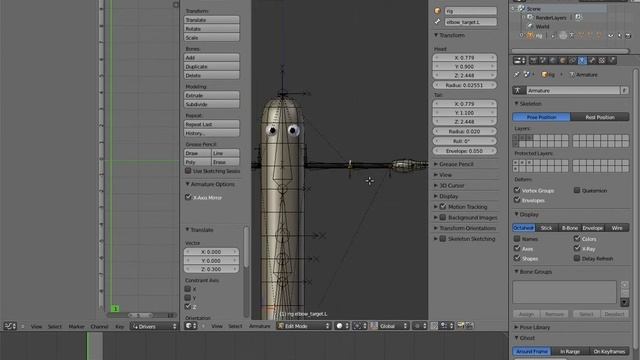Viewport: 640px width, 360px height.
Task: Click the Duplicate bones button
Action: (211, 67)
